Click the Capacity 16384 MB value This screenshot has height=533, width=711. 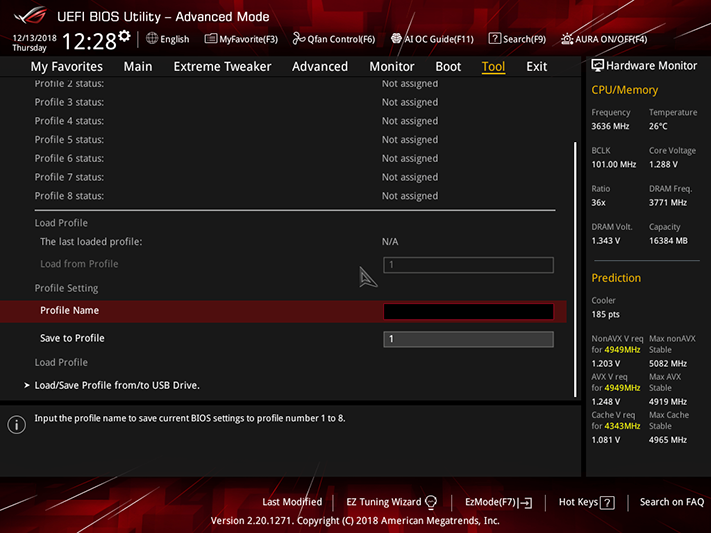[x=668, y=240]
